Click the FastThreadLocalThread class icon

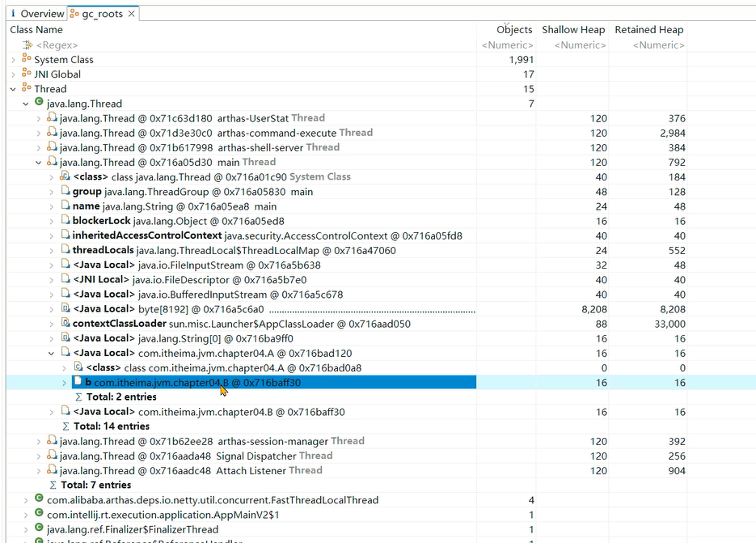(x=39, y=500)
